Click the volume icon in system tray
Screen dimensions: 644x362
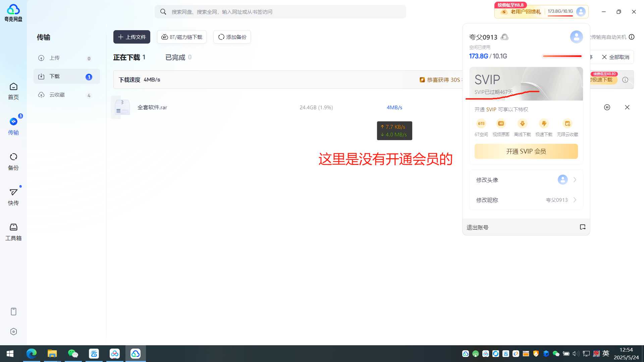576,354
